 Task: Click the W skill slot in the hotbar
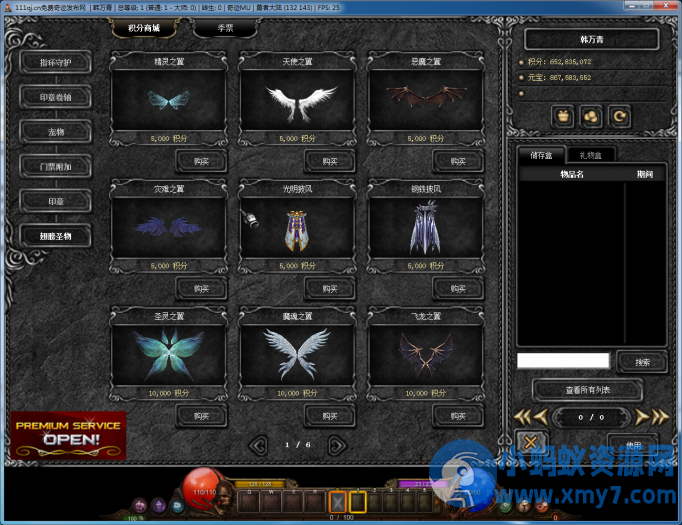pyautogui.click(x=271, y=502)
